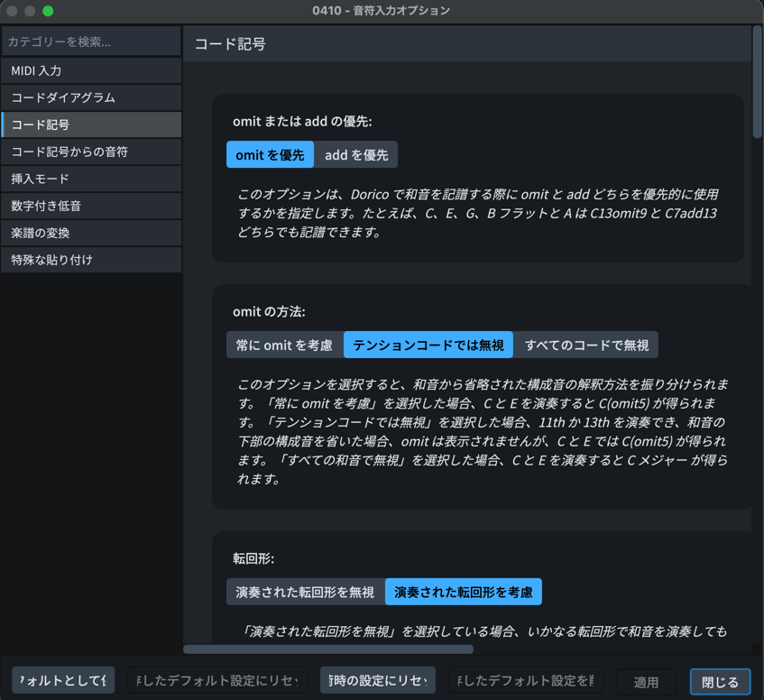Select the コードダイアグラム category
Image resolution: width=764 pixels, height=700 pixels.
click(x=91, y=97)
